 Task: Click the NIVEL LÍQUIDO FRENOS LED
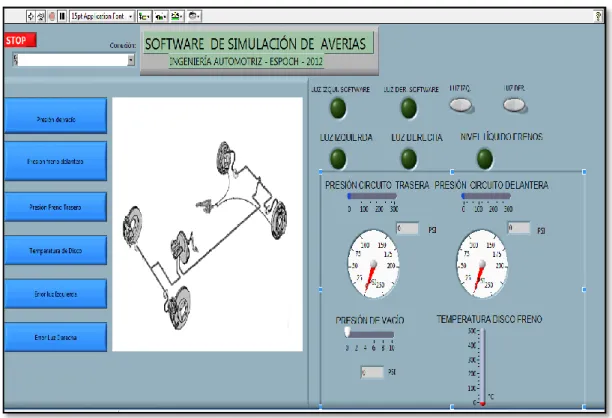tap(485, 159)
